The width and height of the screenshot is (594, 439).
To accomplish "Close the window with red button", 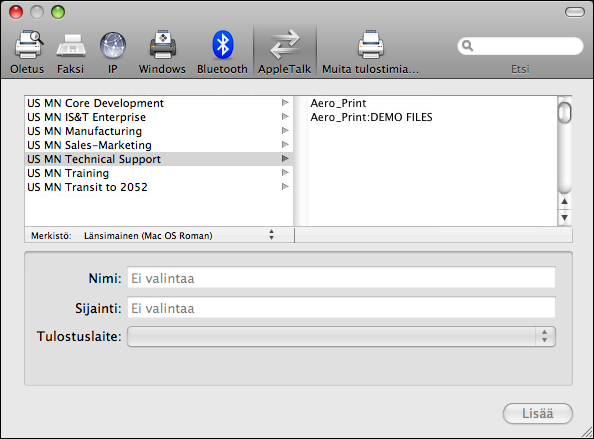I will [x=16, y=12].
